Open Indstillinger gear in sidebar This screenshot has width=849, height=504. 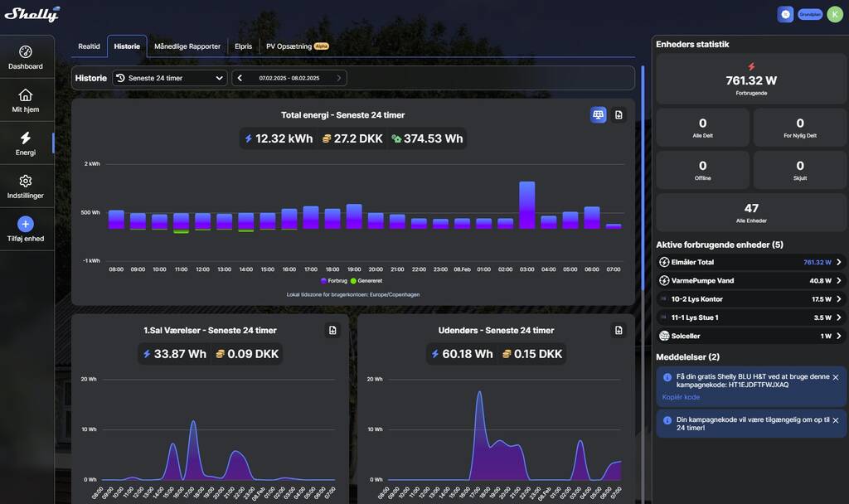26,187
